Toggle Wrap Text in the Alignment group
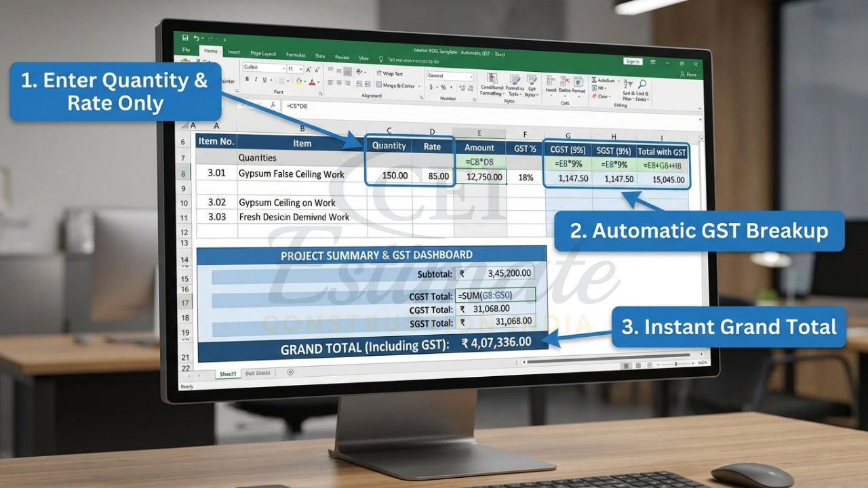 (x=389, y=73)
